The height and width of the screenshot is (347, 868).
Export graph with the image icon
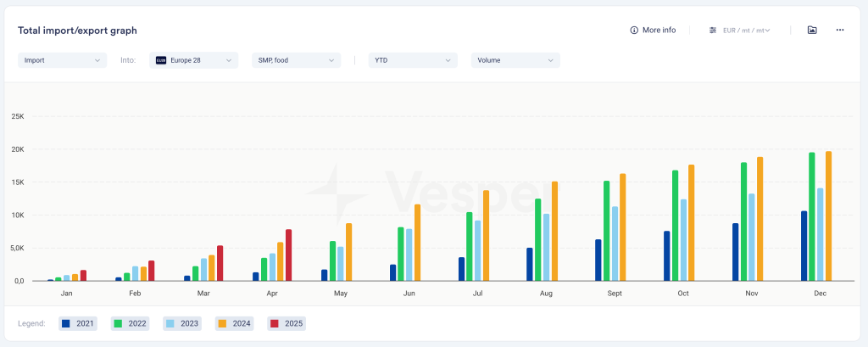point(812,30)
